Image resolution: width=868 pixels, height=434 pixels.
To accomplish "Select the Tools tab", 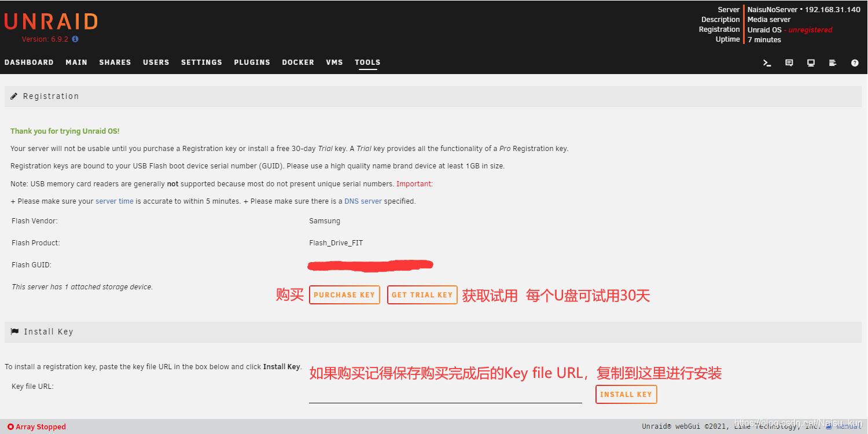I will click(367, 62).
